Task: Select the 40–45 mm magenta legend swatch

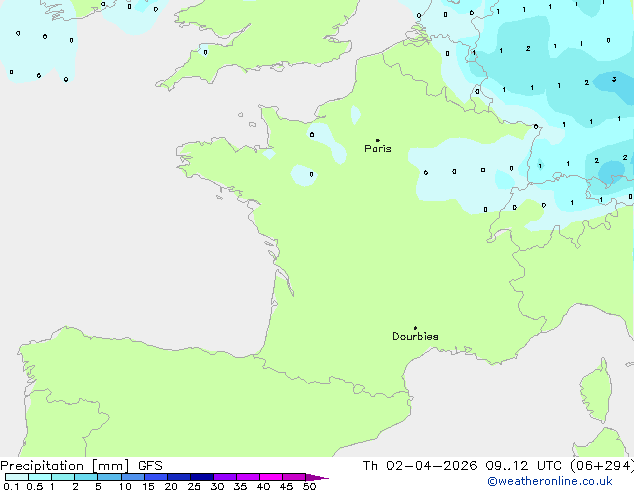Action: tap(271, 477)
